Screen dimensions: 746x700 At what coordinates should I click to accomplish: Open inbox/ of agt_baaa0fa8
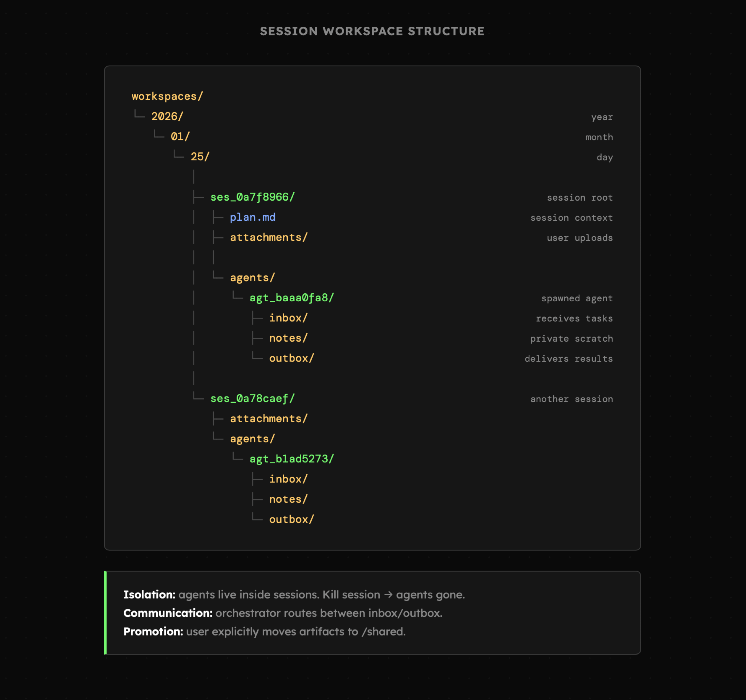click(288, 318)
